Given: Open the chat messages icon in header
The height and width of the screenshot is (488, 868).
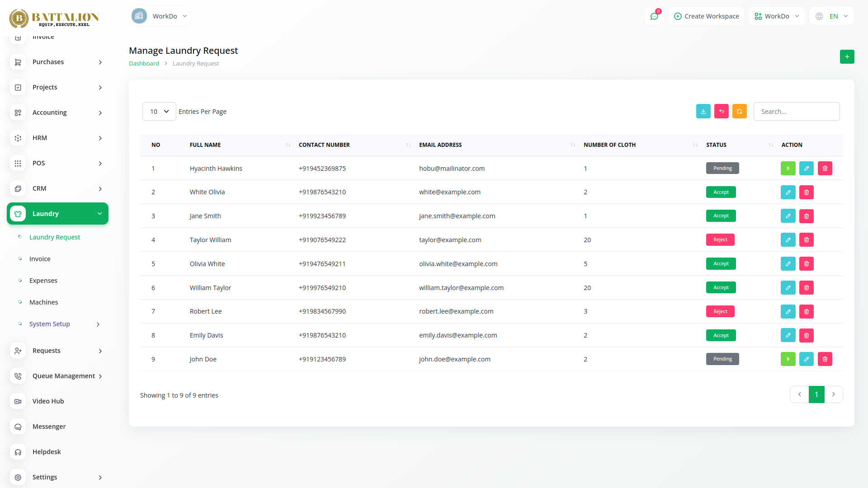Looking at the screenshot, I should 654,16.
